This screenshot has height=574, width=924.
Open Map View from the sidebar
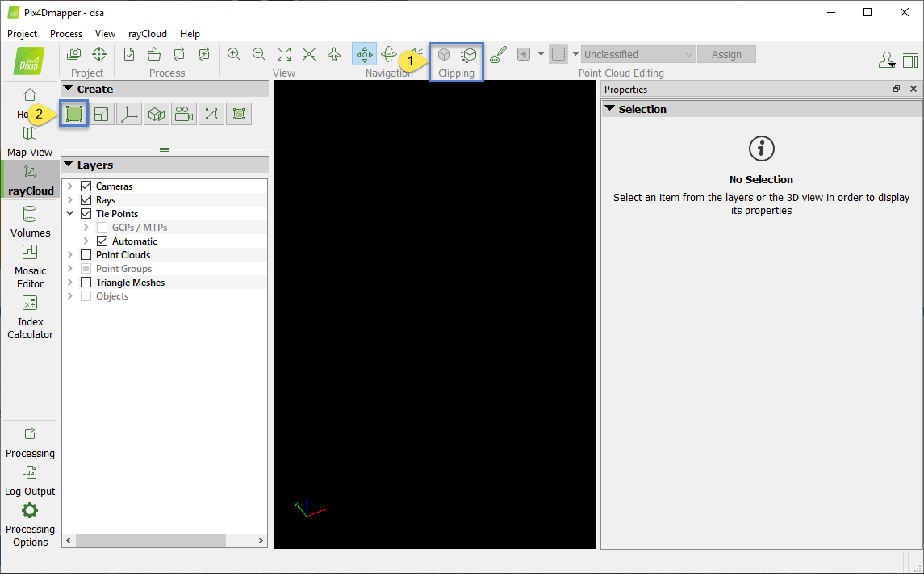[x=30, y=141]
